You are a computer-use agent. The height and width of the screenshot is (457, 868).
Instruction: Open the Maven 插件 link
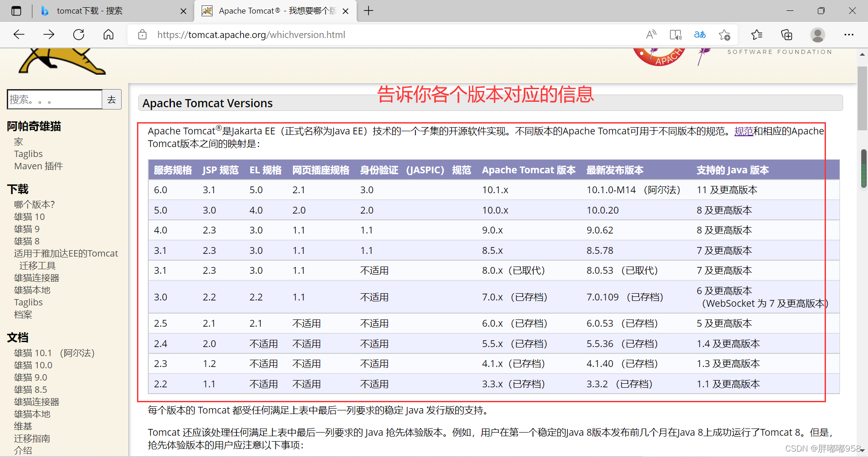tap(38, 166)
